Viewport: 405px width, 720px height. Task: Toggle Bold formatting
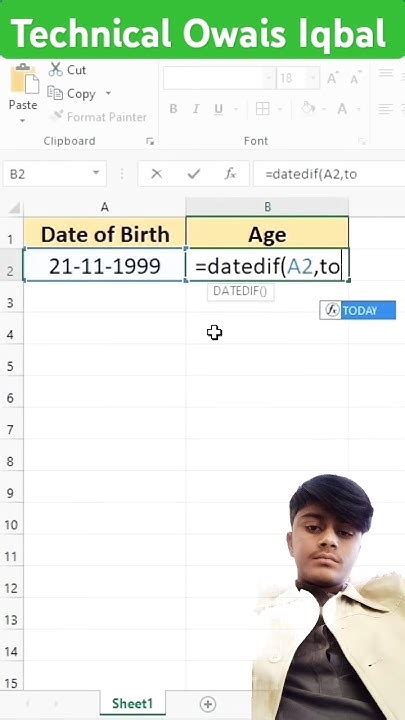pos(174,109)
